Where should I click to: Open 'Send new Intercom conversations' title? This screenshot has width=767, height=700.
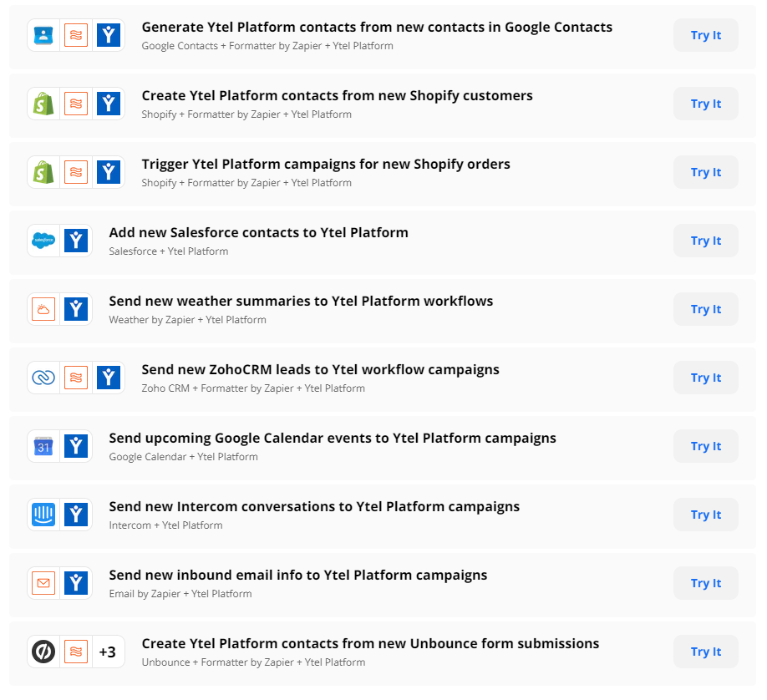point(314,506)
